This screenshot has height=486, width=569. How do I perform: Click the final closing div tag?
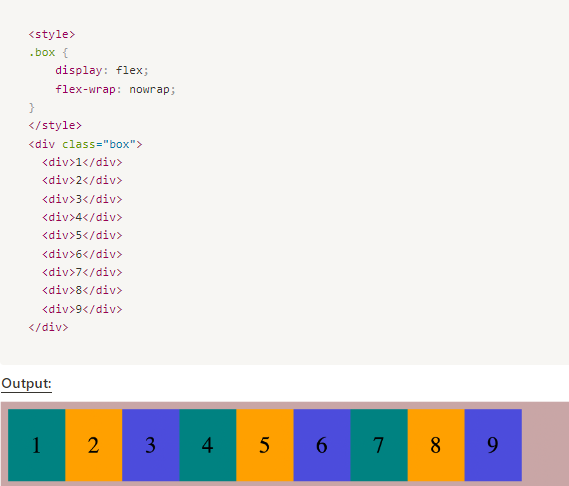click(48, 327)
